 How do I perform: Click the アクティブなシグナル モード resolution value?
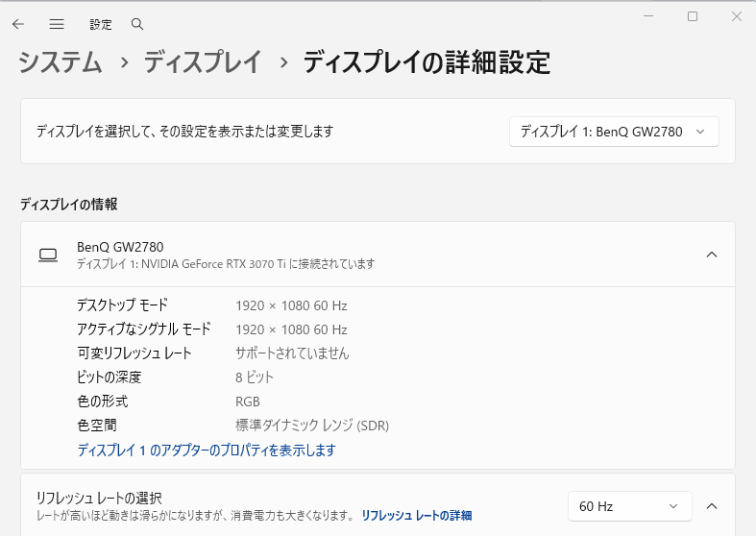pyautogui.click(x=291, y=329)
